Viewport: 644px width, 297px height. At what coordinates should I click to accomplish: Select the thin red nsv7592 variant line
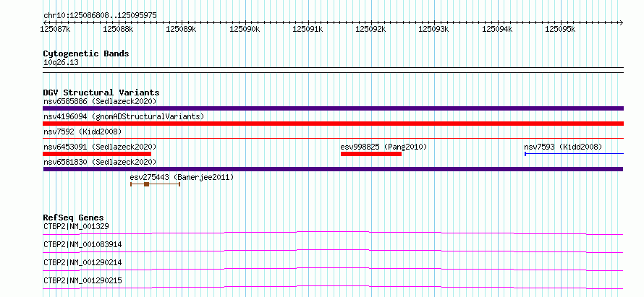(x=333, y=139)
